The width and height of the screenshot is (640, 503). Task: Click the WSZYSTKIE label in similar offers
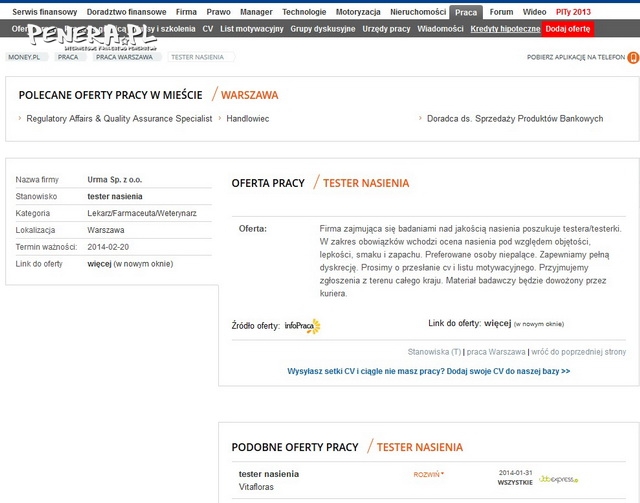pos(515,483)
